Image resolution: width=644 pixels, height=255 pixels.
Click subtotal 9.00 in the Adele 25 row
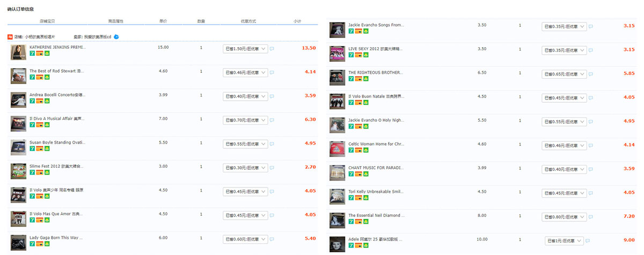click(x=629, y=240)
